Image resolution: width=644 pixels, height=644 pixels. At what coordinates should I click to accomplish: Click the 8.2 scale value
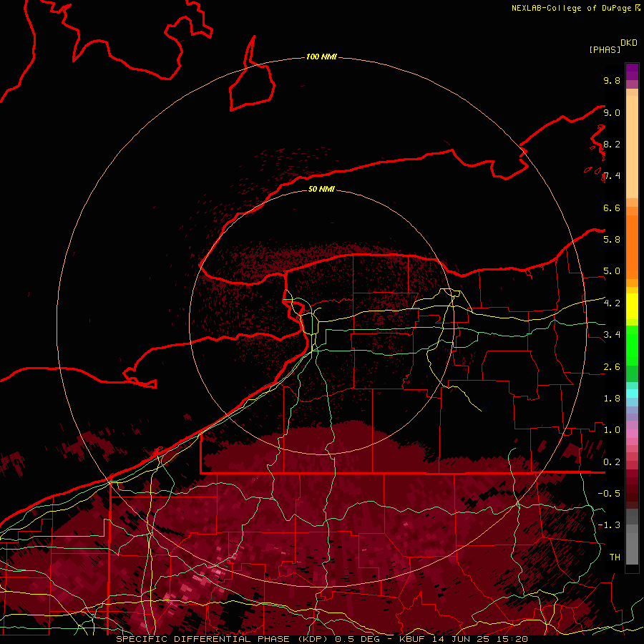tap(612, 144)
